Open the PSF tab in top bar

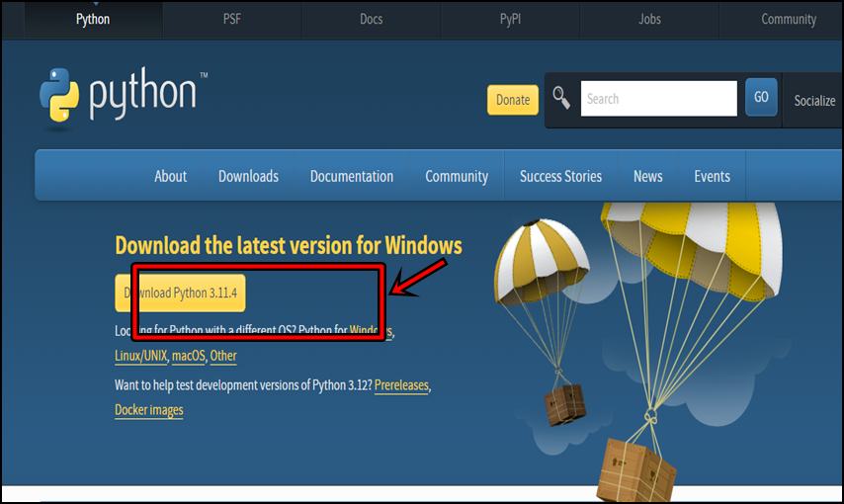232,20
